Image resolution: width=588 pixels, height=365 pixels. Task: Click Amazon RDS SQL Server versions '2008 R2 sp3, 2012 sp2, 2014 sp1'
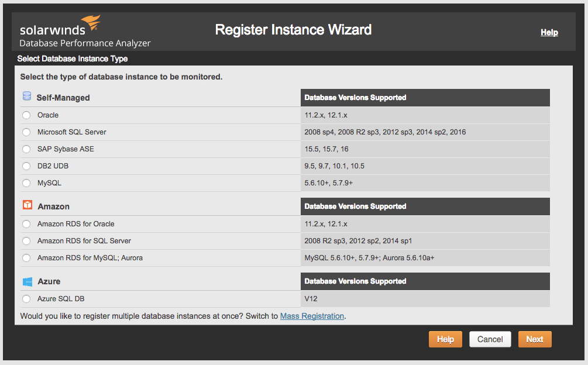(x=358, y=241)
